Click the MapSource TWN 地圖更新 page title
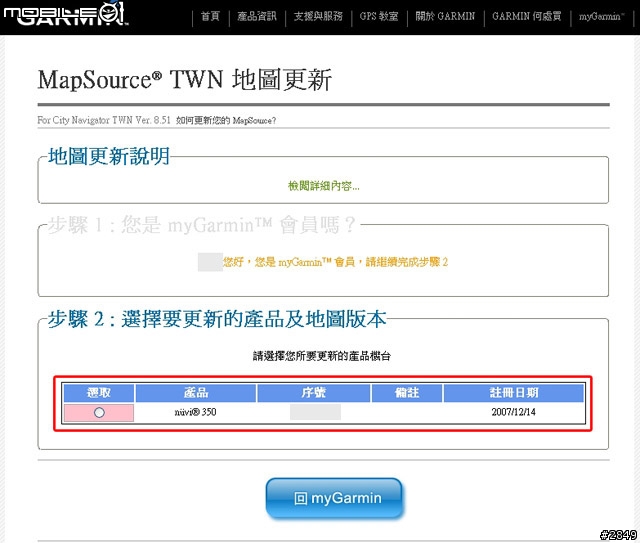Viewport: 640px width, 543px height. 184,80
